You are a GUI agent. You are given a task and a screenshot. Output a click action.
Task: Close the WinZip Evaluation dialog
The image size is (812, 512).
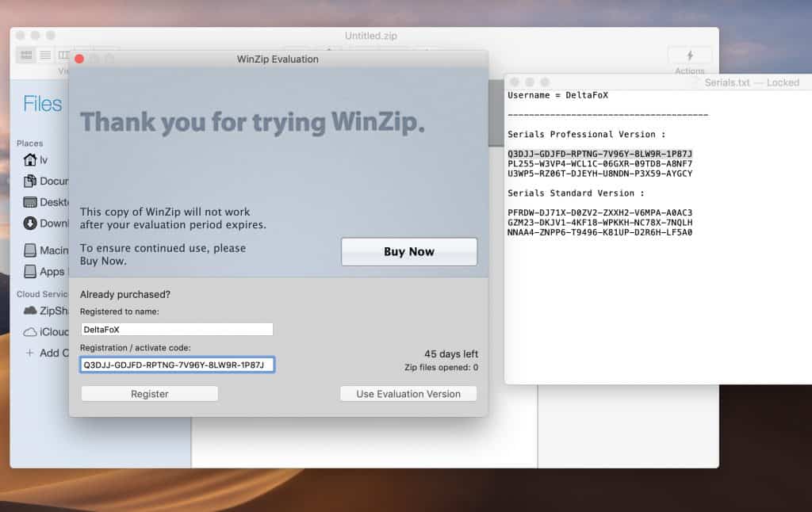pyautogui.click(x=79, y=59)
